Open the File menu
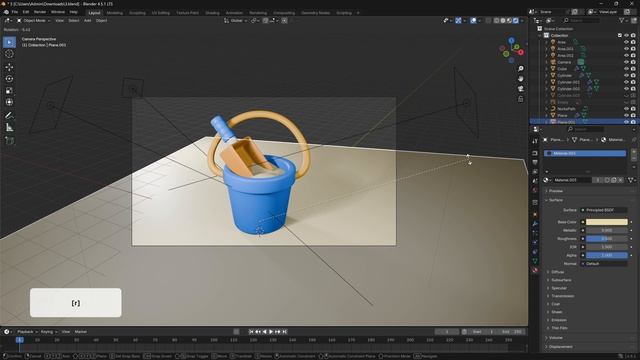This screenshot has height=360, width=640. 15,12
